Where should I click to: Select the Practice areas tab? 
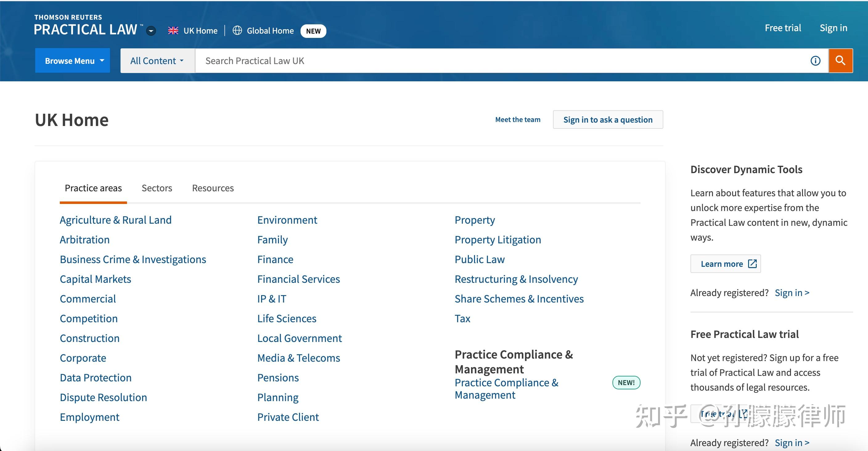pyautogui.click(x=93, y=188)
